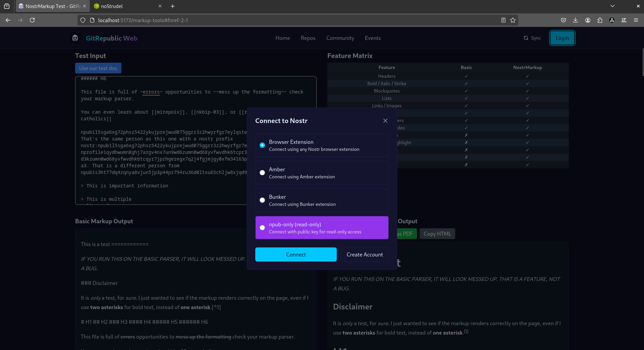The height and width of the screenshot is (350, 644).
Task: Click the Lists feature row
Action: (x=448, y=98)
